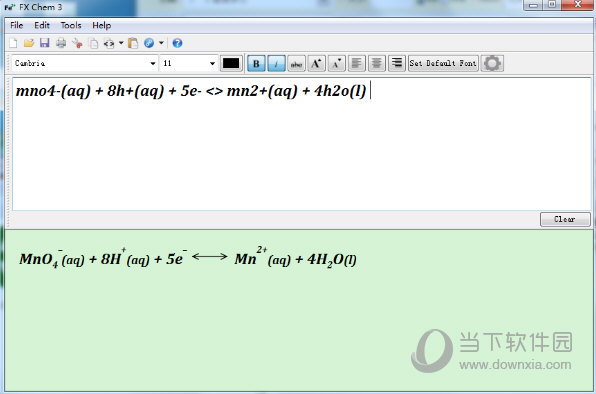
Task: Click the Set Default Font button
Action: 443,63
